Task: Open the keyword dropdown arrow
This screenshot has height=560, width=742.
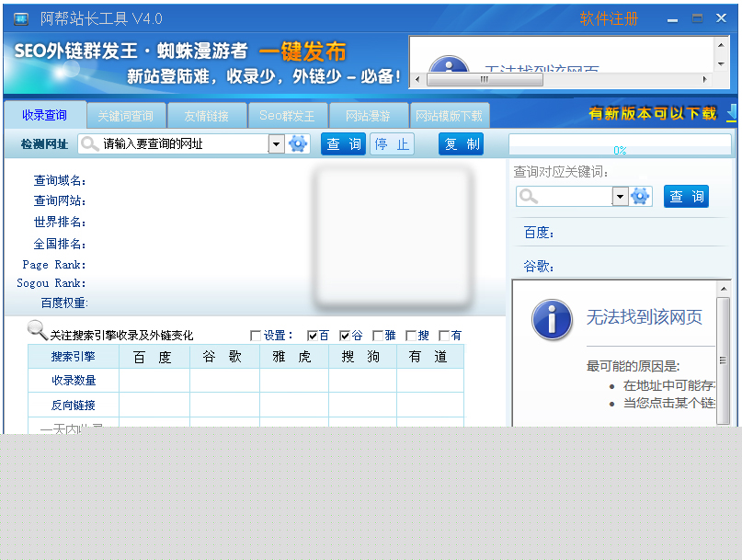Action: click(621, 196)
